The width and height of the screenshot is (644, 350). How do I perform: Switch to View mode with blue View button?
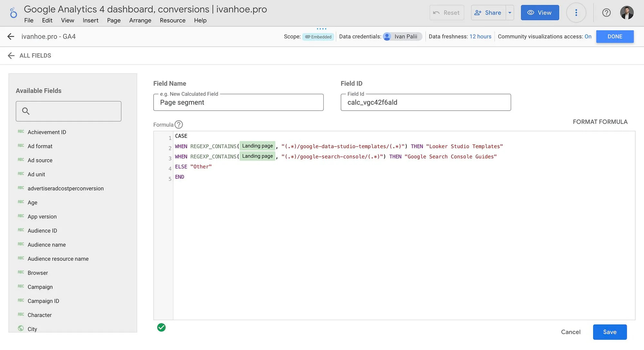point(540,13)
